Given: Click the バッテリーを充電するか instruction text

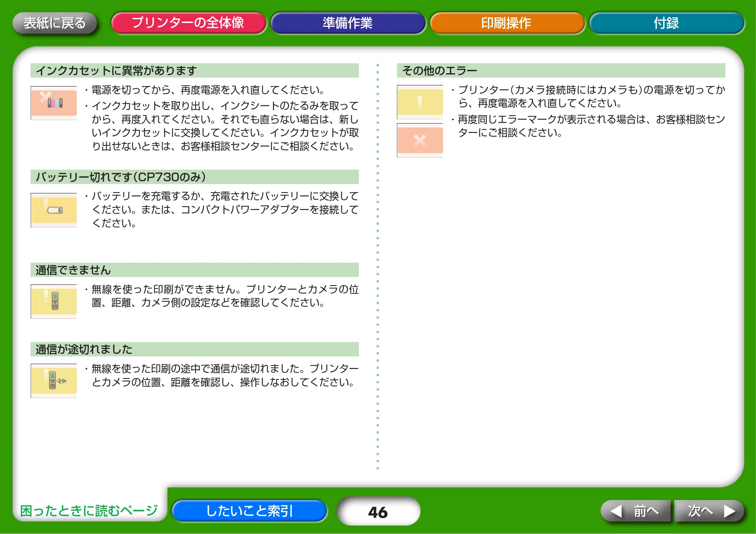Looking at the screenshot, I should coord(225,210).
